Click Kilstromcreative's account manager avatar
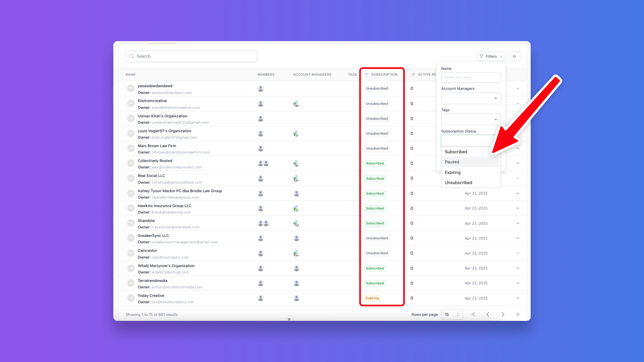Screen dimensions: 644x362 tap(296, 104)
